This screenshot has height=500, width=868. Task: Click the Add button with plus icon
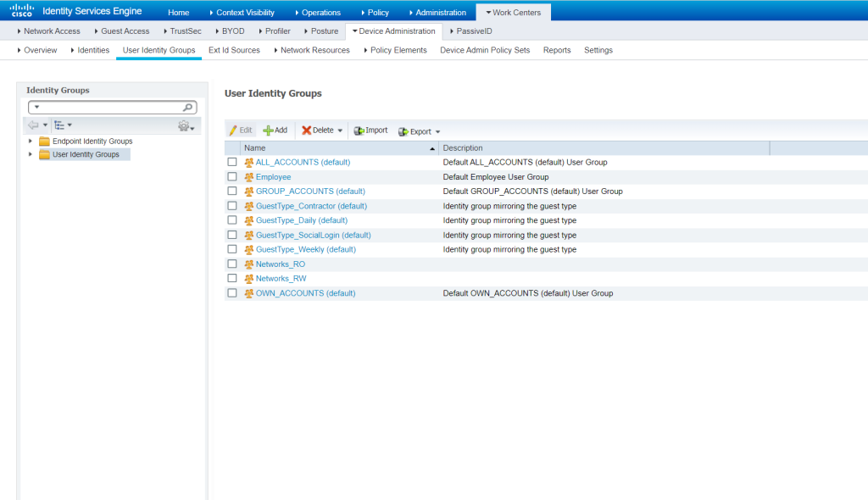(x=275, y=131)
